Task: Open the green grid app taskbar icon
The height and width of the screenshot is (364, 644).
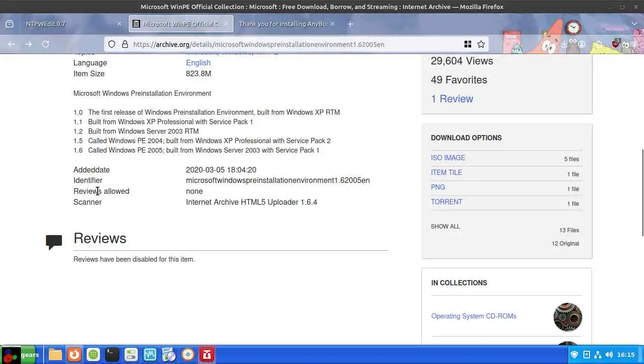Action: [93, 355]
